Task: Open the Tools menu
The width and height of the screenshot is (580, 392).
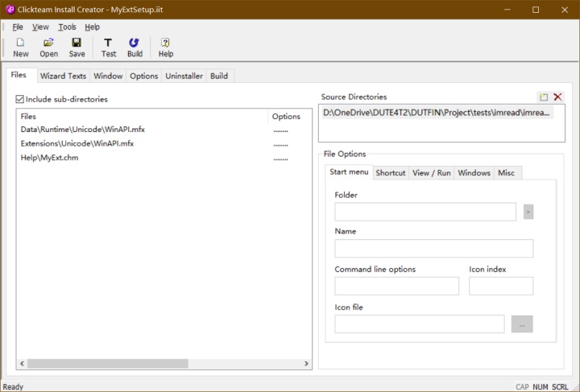Action: (x=67, y=27)
